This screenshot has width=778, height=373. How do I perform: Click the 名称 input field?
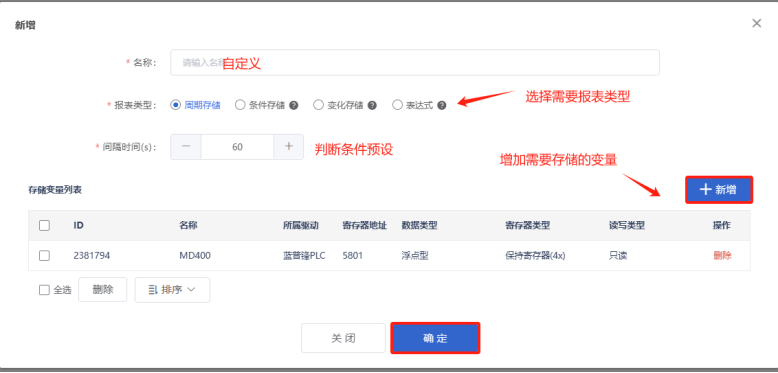pos(415,62)
